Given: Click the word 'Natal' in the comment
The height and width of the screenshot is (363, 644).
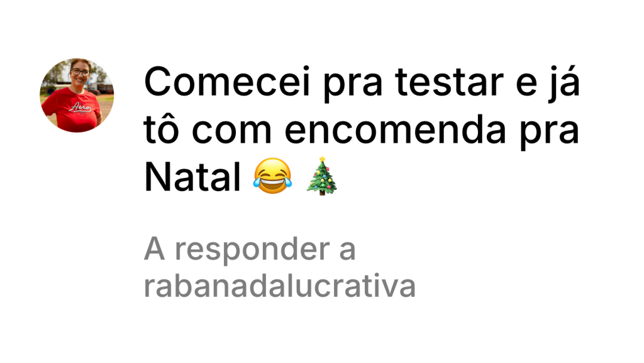Looking at the screenshot, I should pos(192,177).
